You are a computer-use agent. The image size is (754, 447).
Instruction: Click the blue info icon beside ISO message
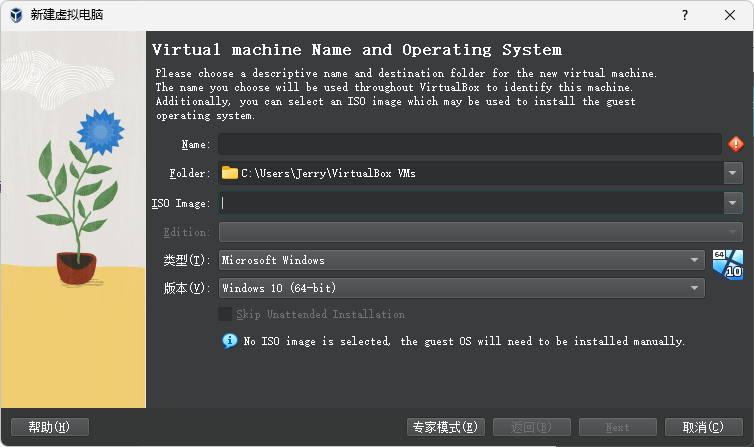point(228,341)
